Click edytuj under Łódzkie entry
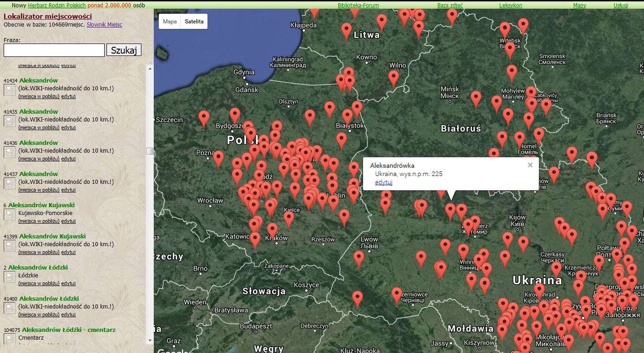 [x=68, y=283]
